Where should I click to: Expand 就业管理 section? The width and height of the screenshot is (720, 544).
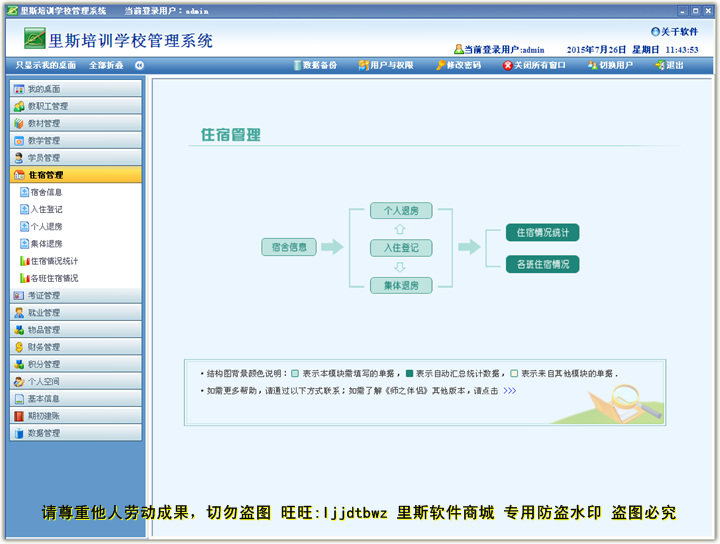point(76,313)
